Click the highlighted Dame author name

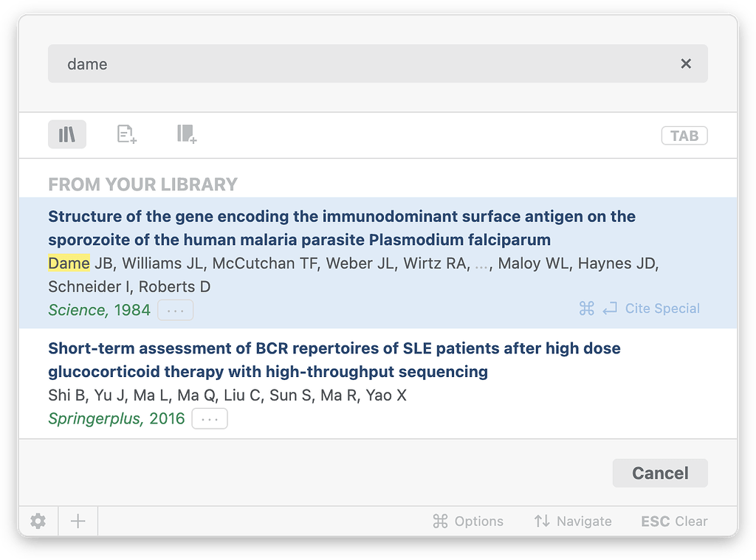pyautogui.click(x=68, y=263)
